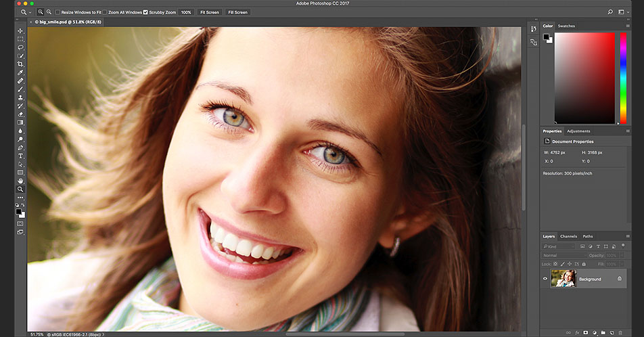Select the Gradient tool
This screenshot has width=644, height=337.
pos(20,122)
